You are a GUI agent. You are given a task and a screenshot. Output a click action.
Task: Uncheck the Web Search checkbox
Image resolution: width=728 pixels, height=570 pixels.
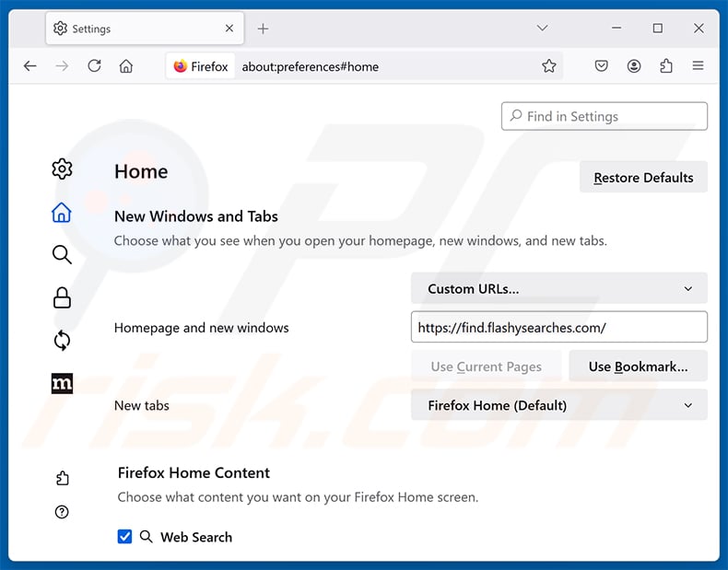click(124, 537)
